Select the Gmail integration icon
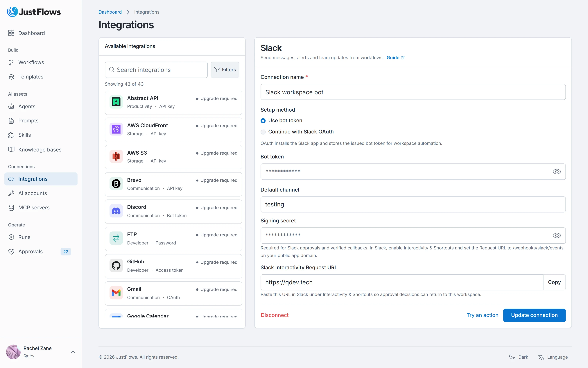588x368 pixels. [x=116, y=293]
